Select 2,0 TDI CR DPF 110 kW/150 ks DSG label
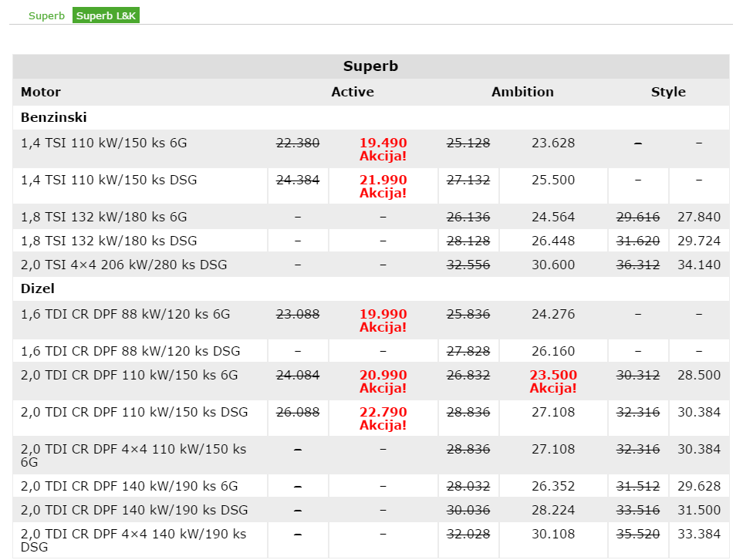Viewport: 743px width, 560px height. coord(134,412)
